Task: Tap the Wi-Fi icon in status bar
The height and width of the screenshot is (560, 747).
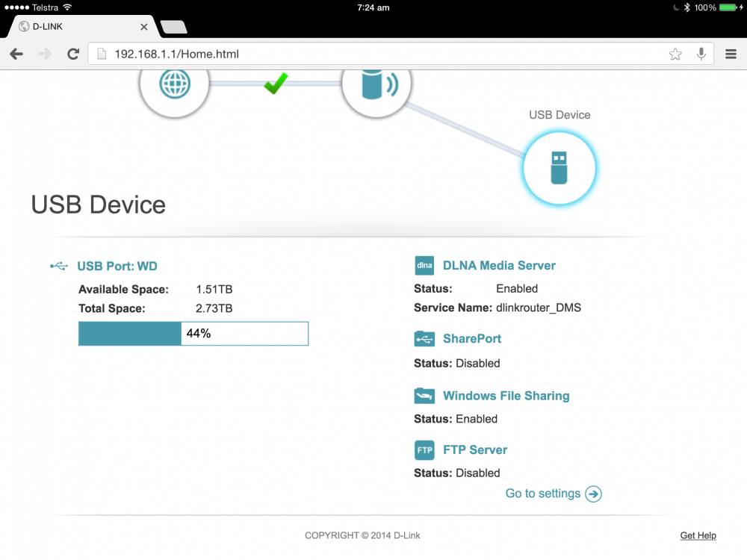Action: tap(67, 7)
